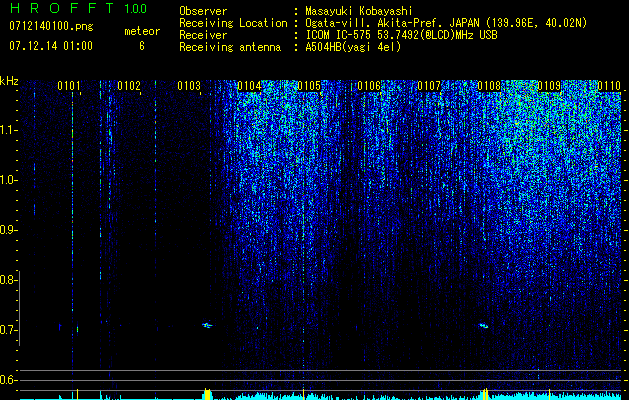Select the observer name Masayuki Kobayashi
Screen dimensions: 629x400
pos(359,11)
